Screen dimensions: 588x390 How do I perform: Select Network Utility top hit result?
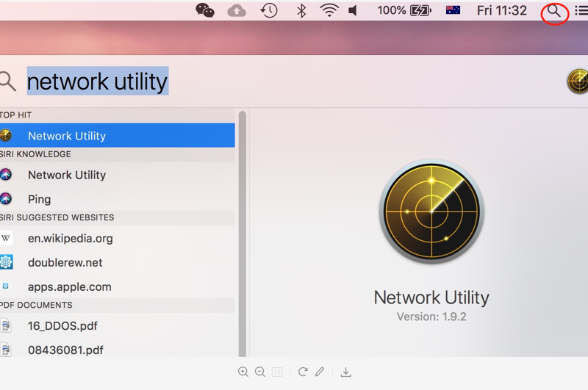[x=118, y=136]
